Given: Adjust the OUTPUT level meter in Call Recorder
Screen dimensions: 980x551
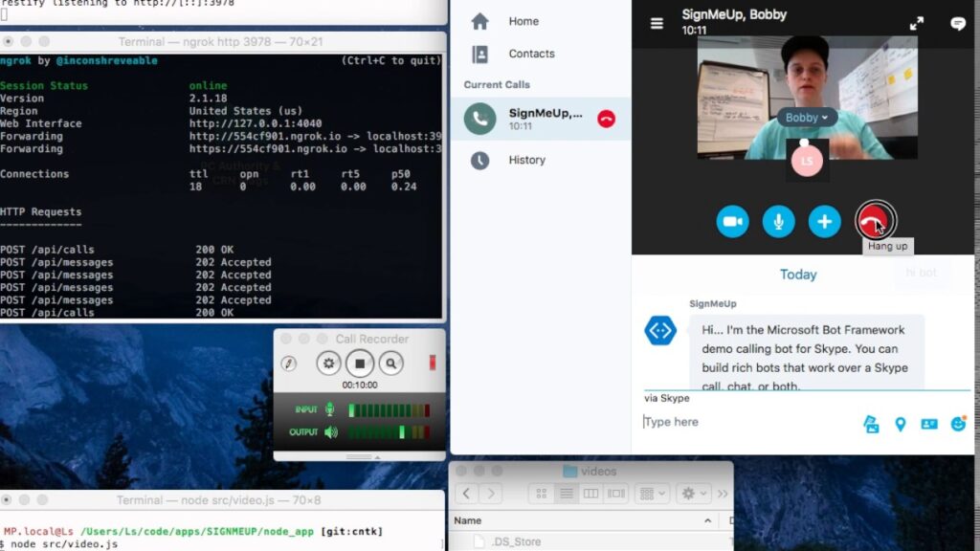Looking at the screenshot, I should pos(389,431).
